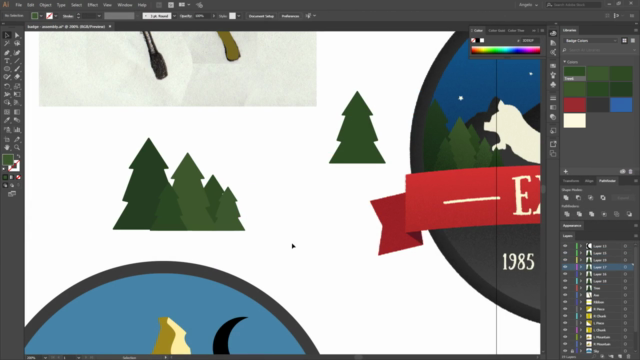Hide Layer 15 using its eye icon
This screenshot has height=360, width=640.
click(x=565, y=253)
